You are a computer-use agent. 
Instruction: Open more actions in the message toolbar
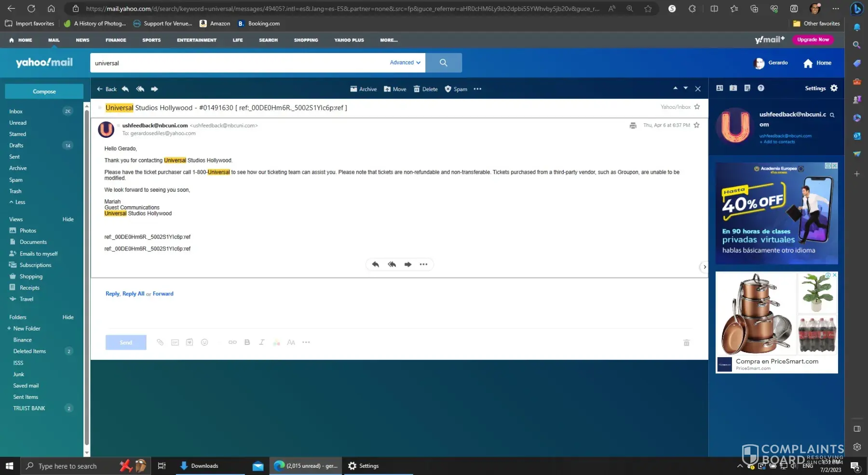pos(477,89)
